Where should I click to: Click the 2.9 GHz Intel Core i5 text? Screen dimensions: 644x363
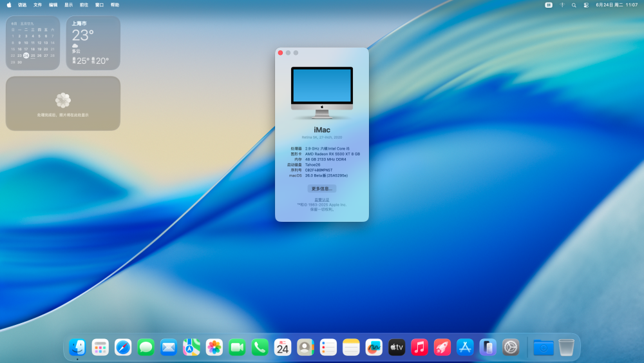coord(327,148)
